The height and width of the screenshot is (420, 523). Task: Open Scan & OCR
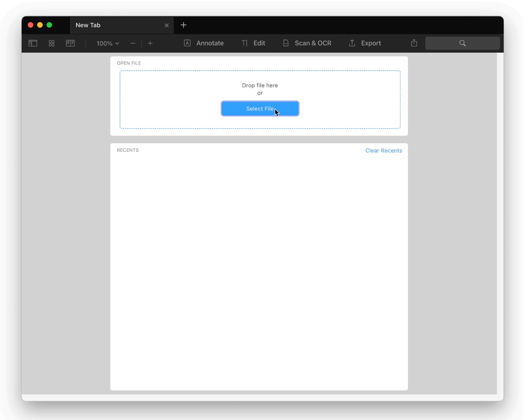307,43
